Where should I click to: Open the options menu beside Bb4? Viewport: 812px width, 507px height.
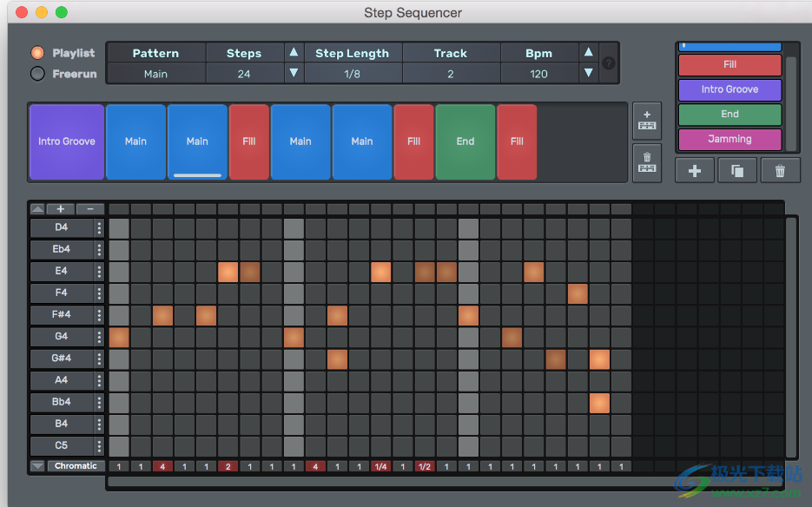(98, 401)
